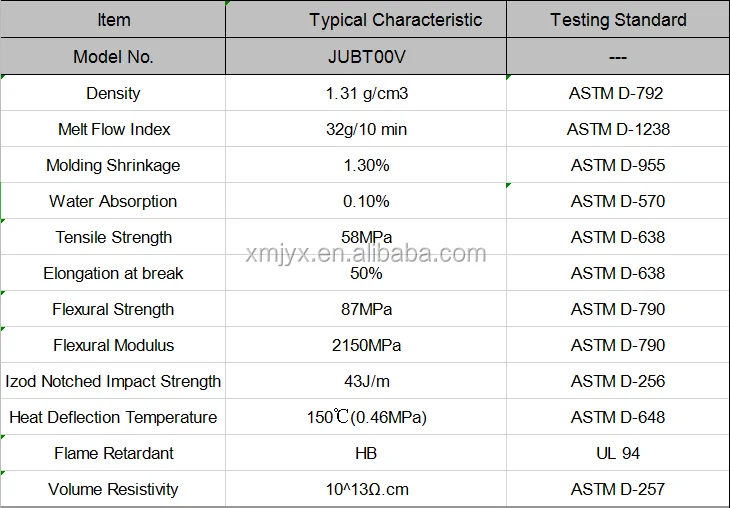Click the UL 94 standard cell
This screenshot has width=730, height=508.
[x=617, y=453]
